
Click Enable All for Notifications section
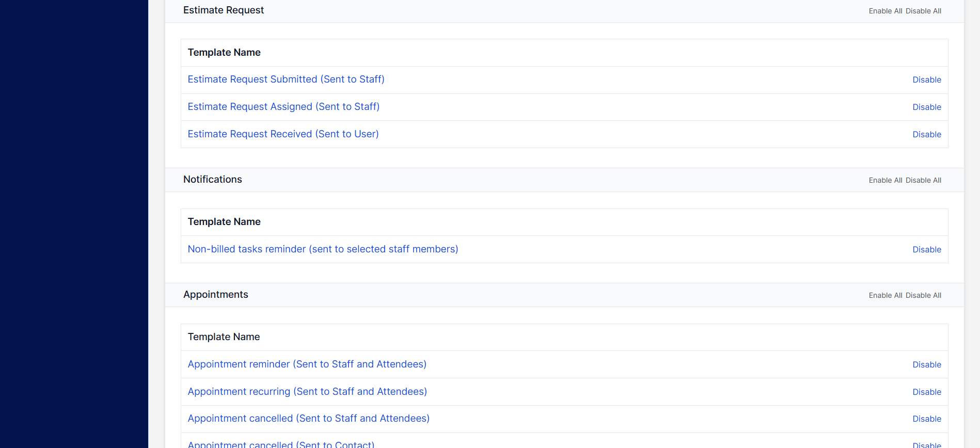pos(886,180)
